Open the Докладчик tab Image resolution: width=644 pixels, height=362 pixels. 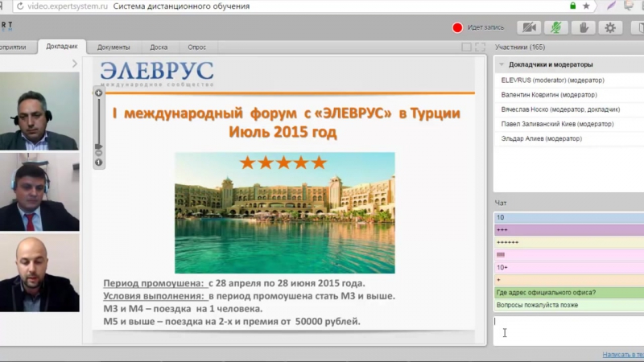[62, 47]
